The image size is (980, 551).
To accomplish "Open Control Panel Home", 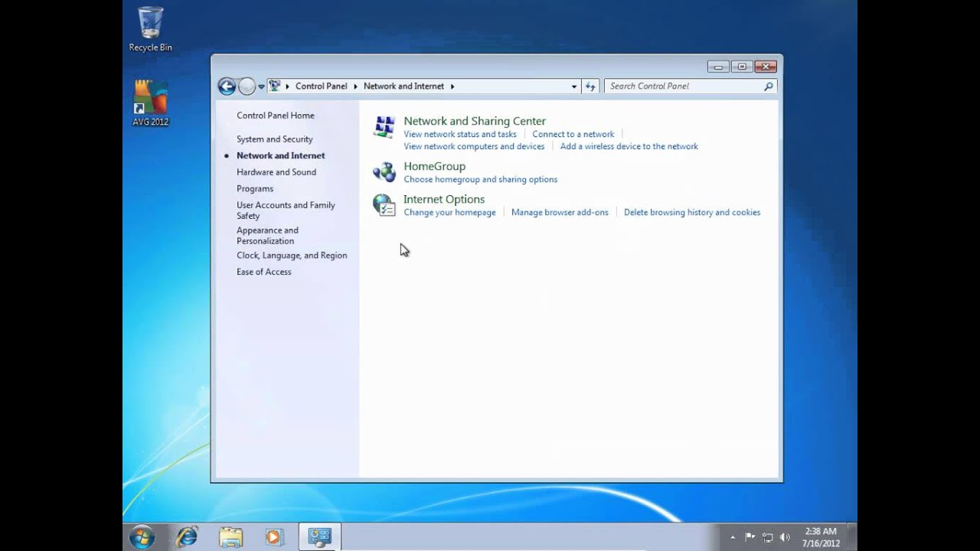I will pos(276,116).
